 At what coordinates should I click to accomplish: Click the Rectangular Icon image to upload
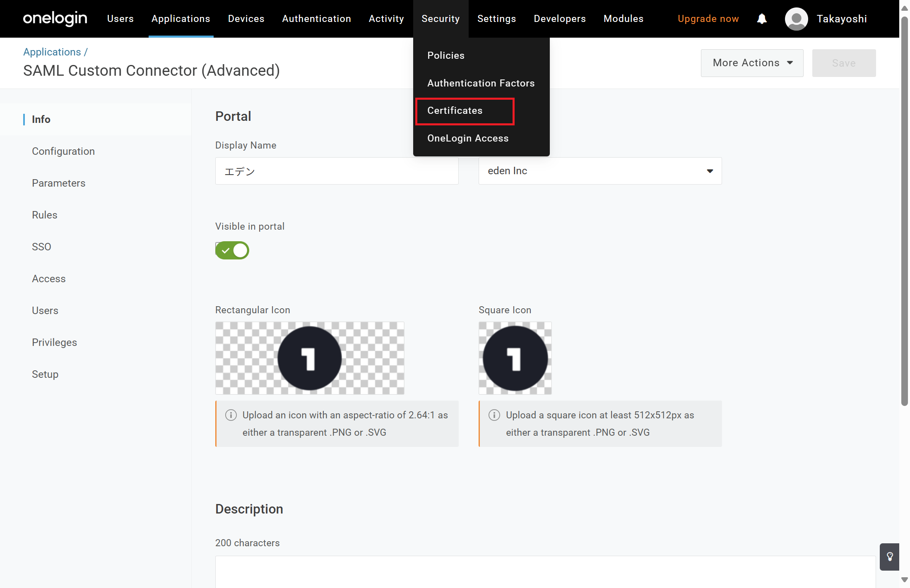pos(310,358)
